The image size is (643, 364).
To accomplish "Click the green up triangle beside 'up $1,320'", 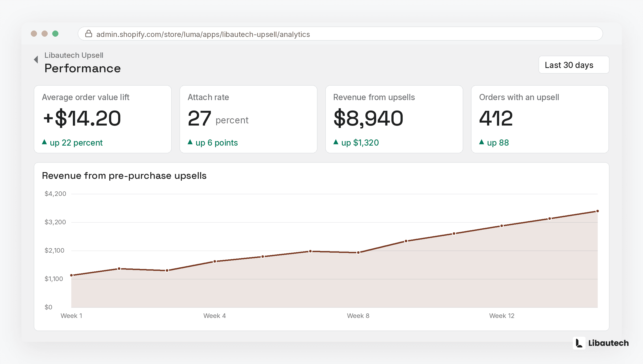I will click(x=336, y=142).
